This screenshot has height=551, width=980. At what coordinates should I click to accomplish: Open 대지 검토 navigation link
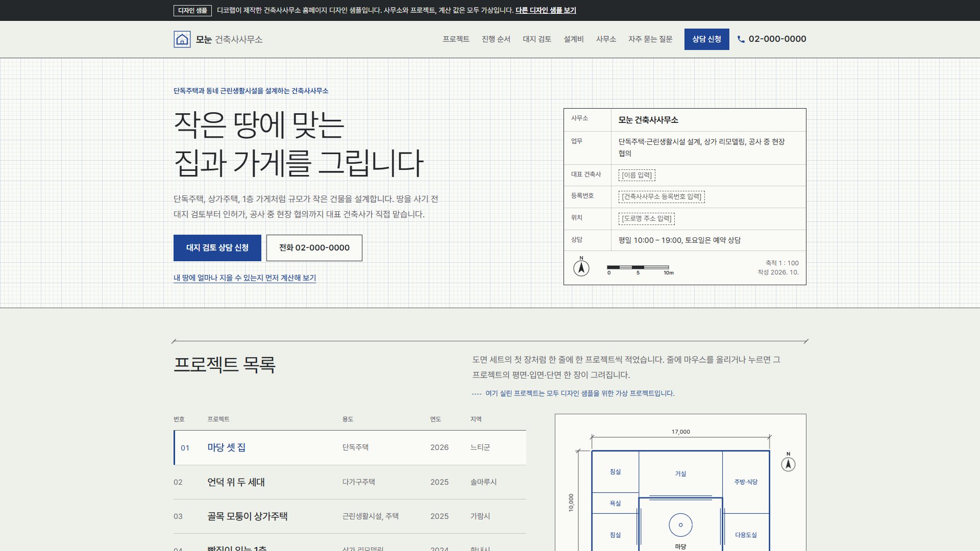click(x=537, y=39)
